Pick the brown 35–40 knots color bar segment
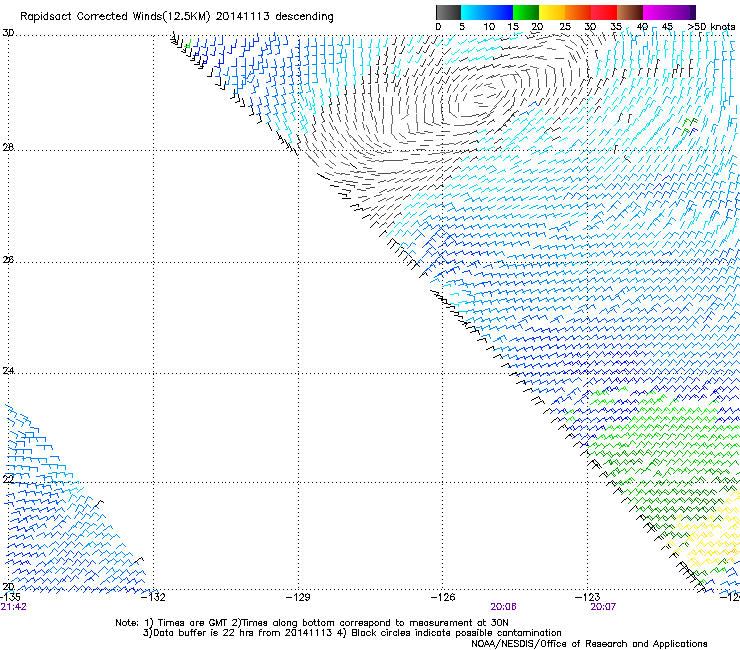740x650 pixels. pyautogui.click(x=630, y=12)
